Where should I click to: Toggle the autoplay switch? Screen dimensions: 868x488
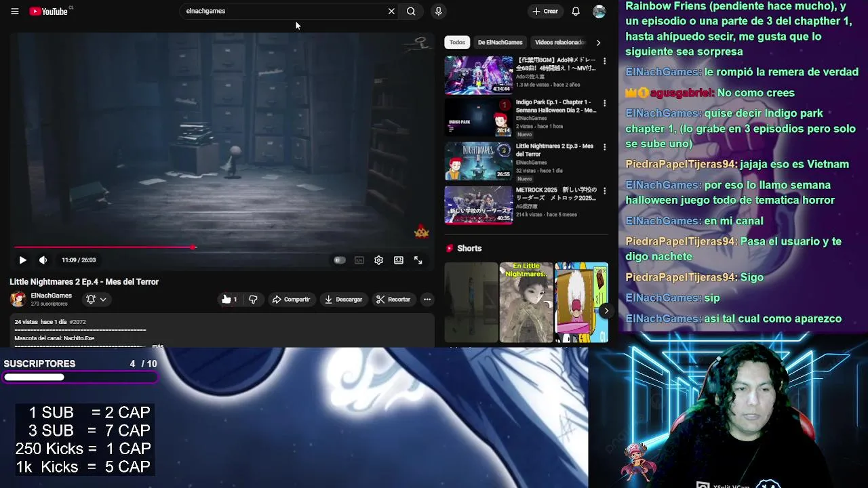tap(339, 260)
